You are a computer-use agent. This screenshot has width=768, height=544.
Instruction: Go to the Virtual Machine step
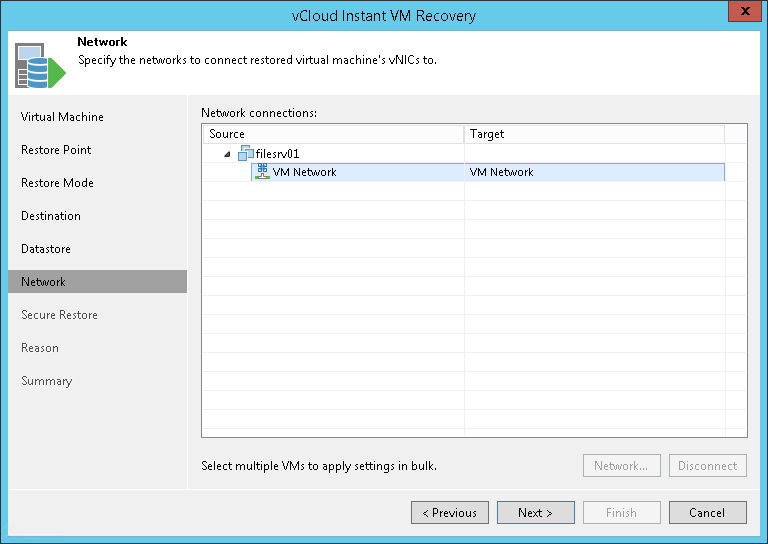click(62, 117)
